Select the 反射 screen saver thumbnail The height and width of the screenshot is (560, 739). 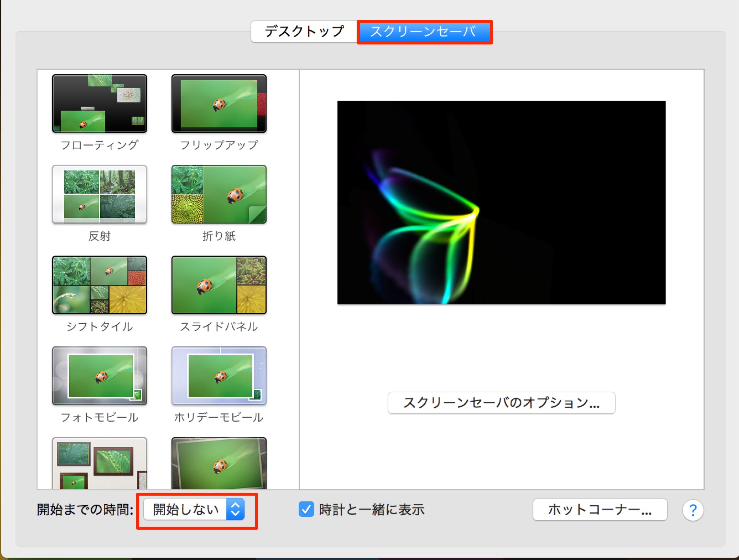(100, 194)
